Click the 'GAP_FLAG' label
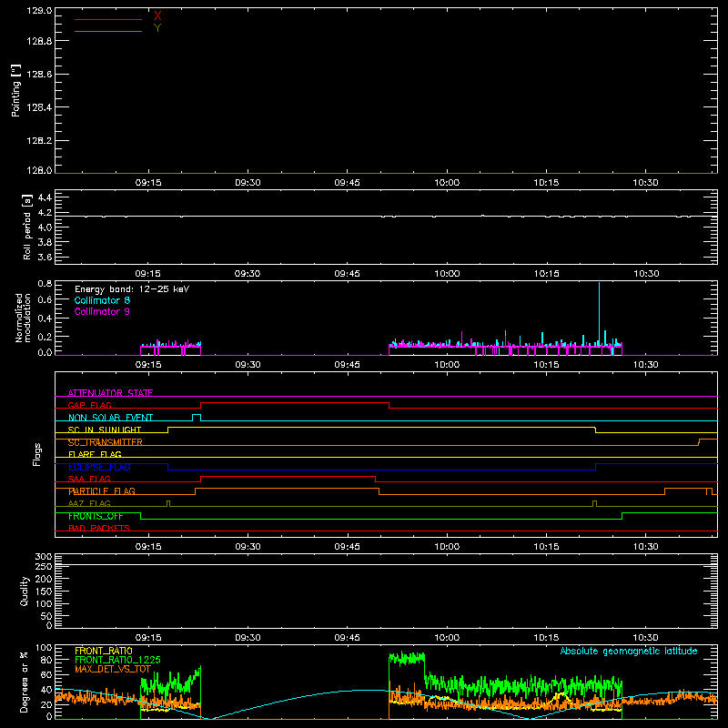This screenshot has height=728, width=728. 89,405
